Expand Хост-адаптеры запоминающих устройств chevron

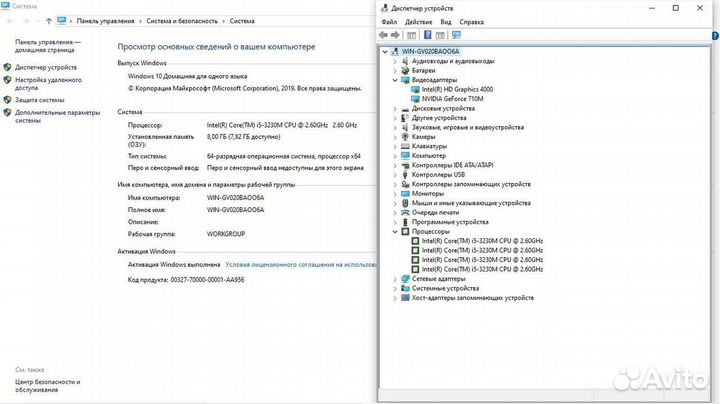(395, 298)
